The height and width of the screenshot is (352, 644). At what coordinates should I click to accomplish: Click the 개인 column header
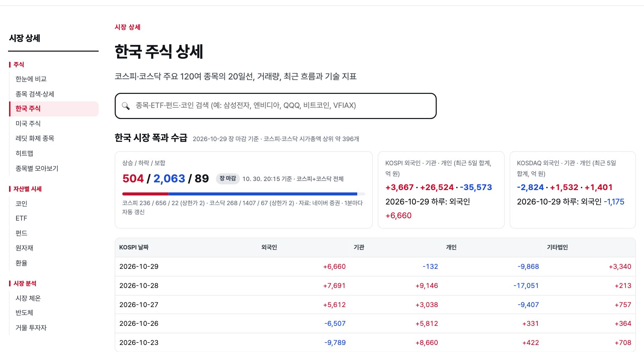tap(451, 247)
